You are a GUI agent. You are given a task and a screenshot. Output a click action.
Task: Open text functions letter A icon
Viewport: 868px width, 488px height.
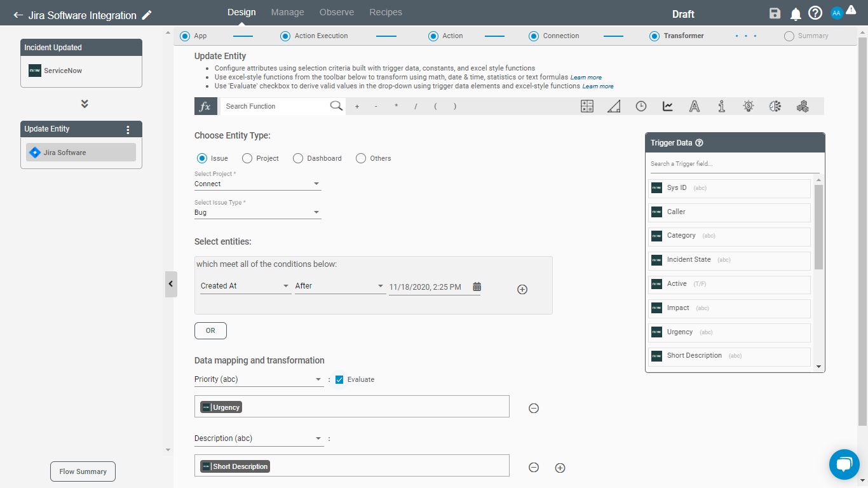point(695,106)
